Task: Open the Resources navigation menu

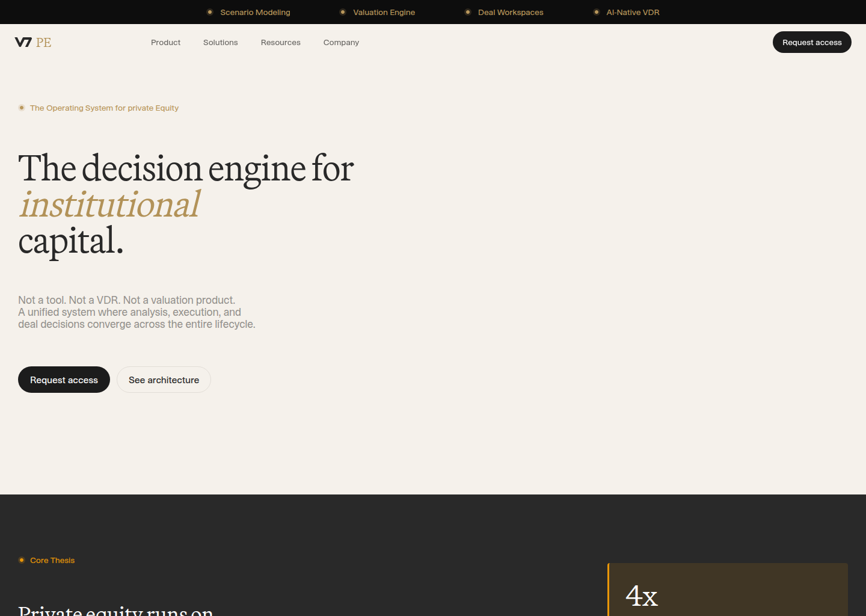Action: pos(280,42)
